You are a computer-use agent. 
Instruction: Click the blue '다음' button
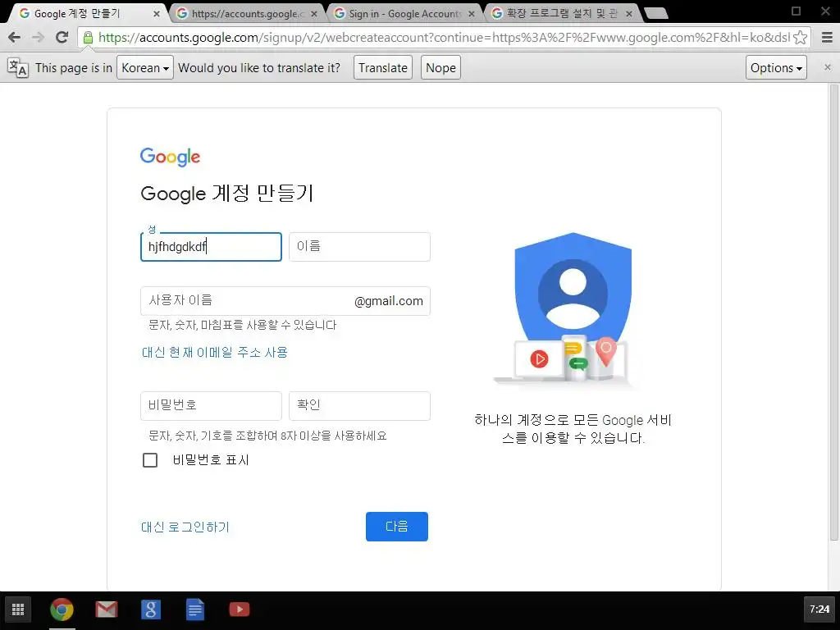[x=397, y=527]
